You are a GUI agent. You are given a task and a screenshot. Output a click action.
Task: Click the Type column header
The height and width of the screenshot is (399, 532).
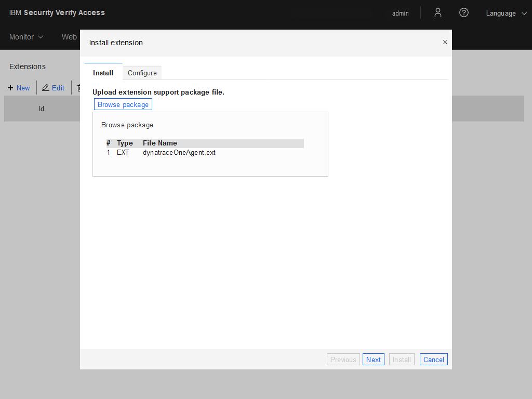[x=125, y=143]
